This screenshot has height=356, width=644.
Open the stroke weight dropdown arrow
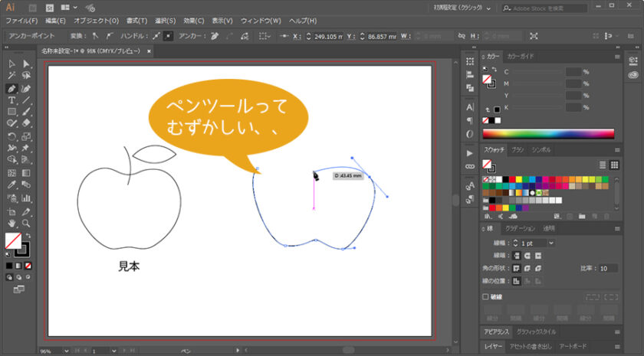[551, 243]
